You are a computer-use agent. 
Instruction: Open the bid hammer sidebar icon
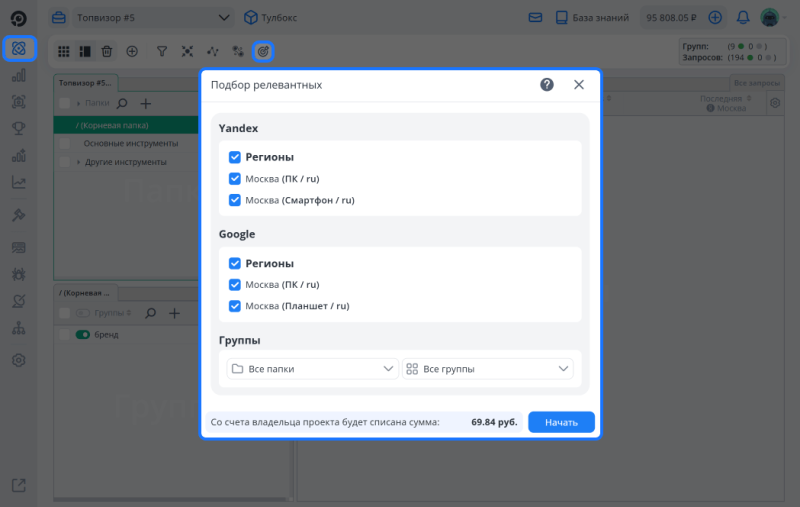tap(19, 215)
